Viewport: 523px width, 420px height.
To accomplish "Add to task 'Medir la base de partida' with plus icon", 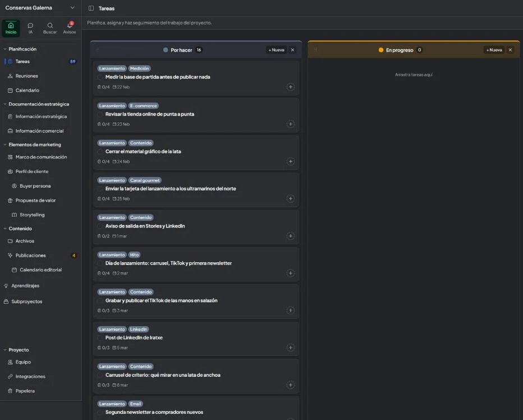I will (x=291, y=87).
